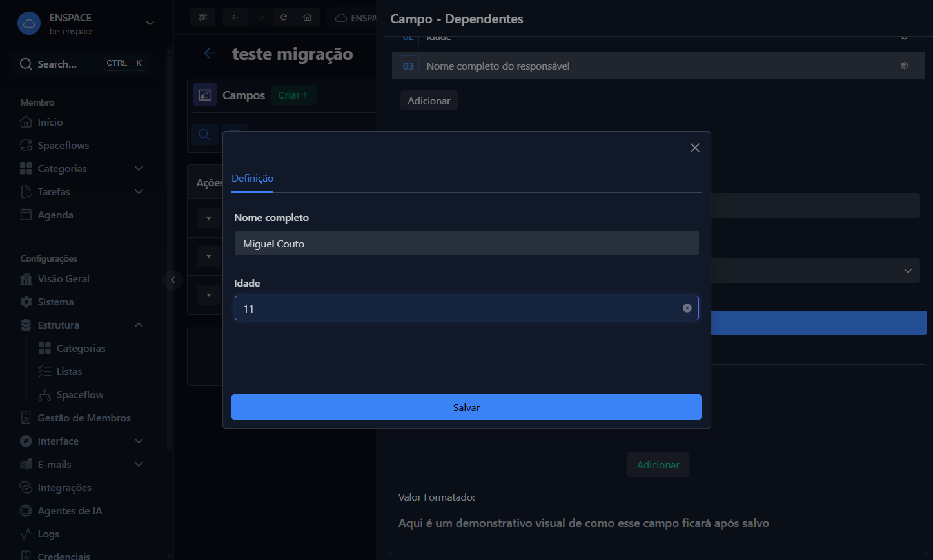The image size is (933, 560).
Task: Click the Adicionar button below field list
Action: coord(429,101)
